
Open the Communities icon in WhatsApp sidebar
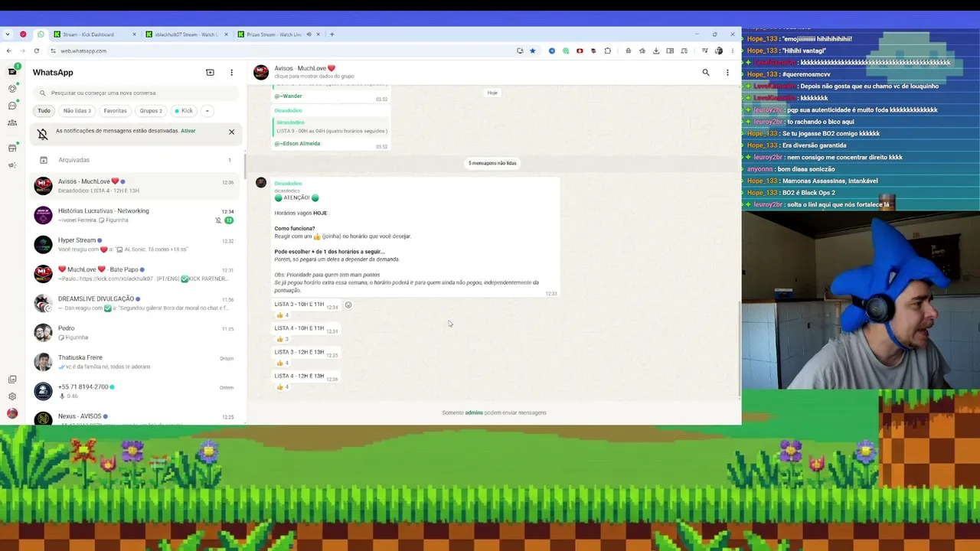12,122
